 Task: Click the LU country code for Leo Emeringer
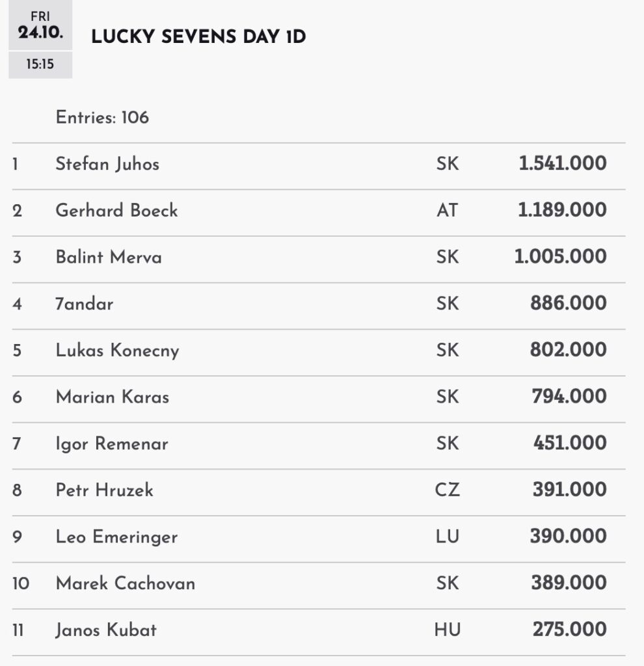click(447, 537)
